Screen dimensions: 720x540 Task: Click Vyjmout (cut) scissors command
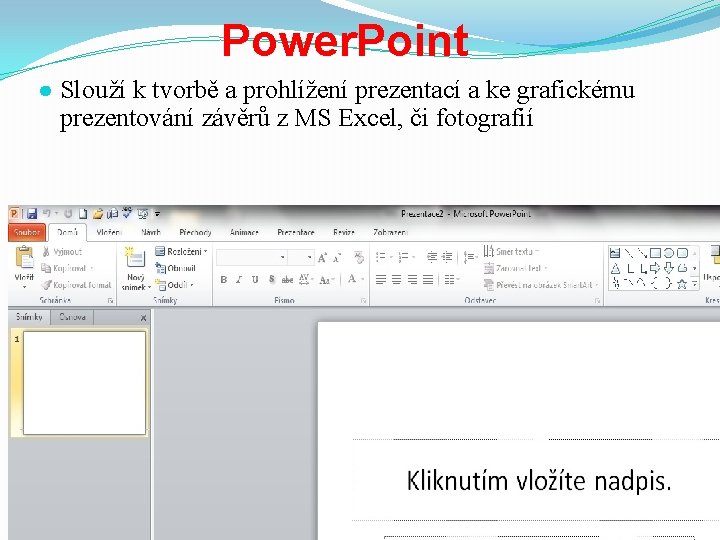pos(62,252)
